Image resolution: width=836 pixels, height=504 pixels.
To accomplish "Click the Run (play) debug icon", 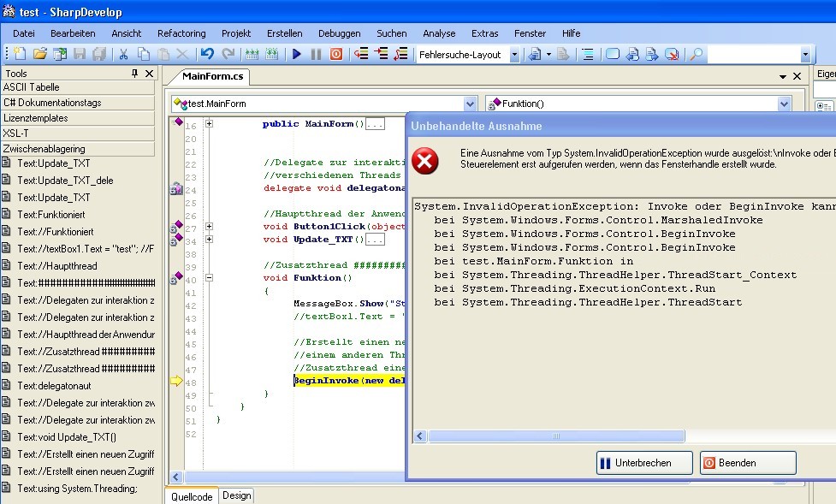I will click(297, 54).
